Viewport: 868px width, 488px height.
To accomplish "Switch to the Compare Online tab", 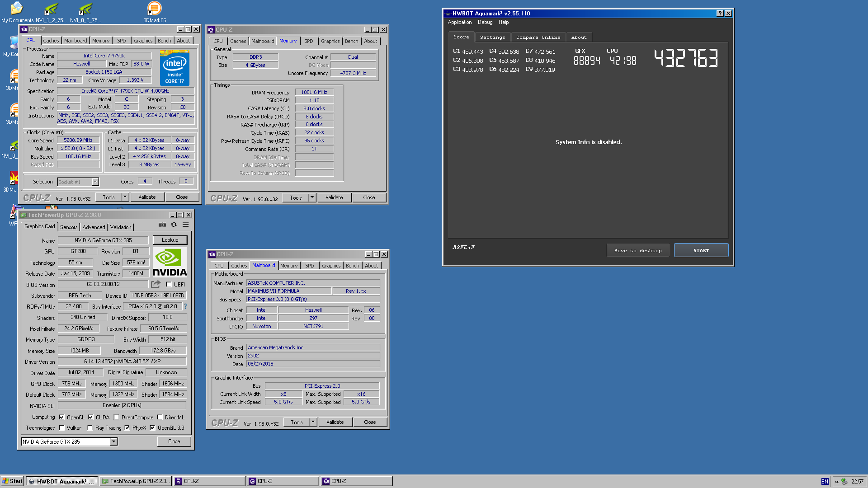I will pos(538,38).
